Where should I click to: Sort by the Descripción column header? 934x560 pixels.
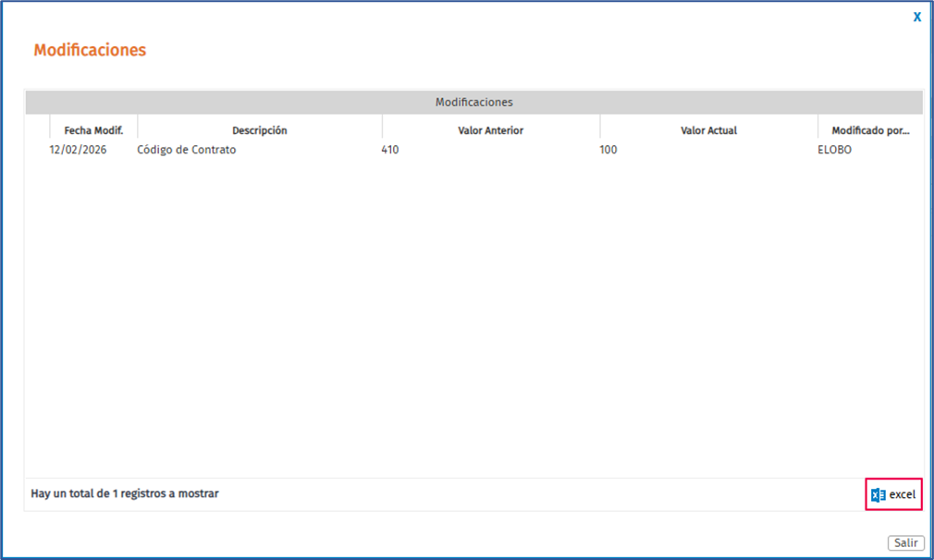(260, 130)
